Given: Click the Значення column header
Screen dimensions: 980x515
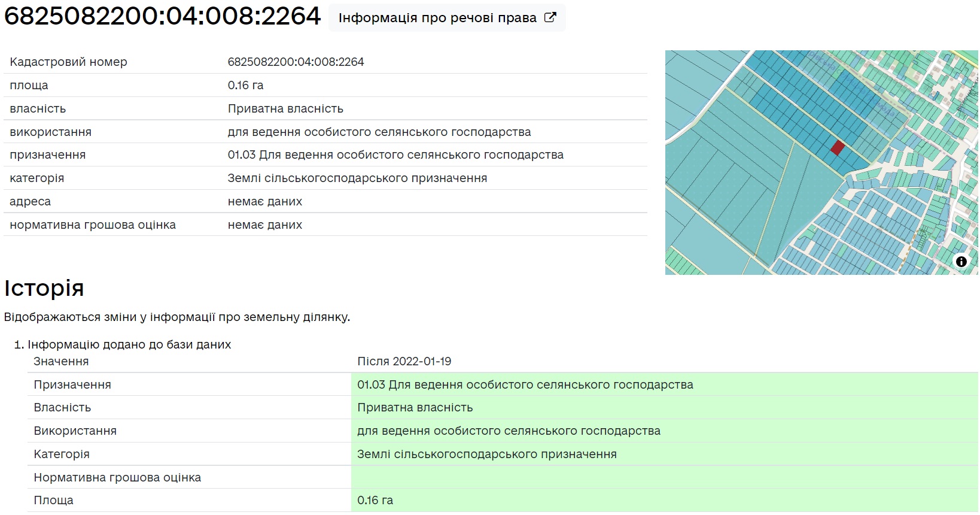Looking at the screenshot, I should [61, 361].
